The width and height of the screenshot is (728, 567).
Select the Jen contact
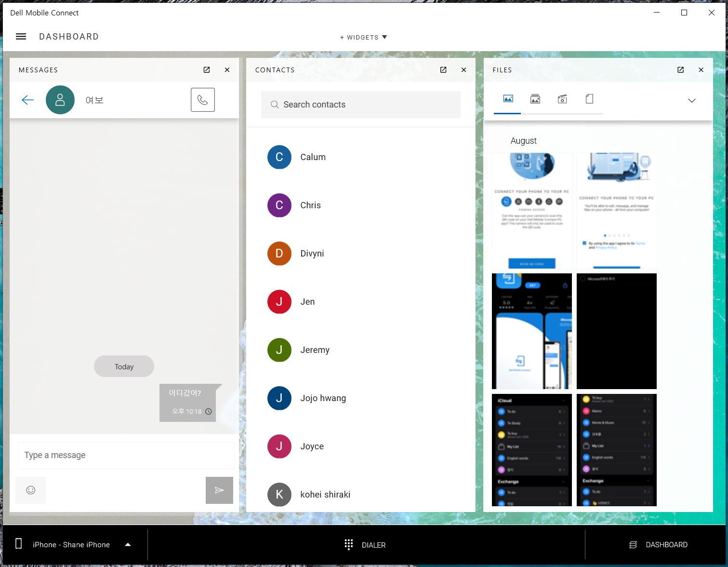(361, 302)
